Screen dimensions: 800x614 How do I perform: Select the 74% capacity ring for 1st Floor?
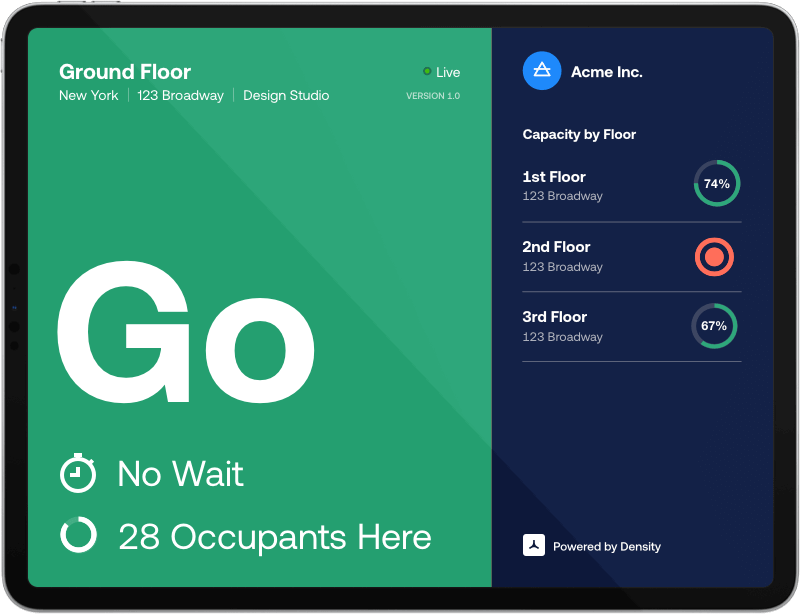tap(717, 183)
